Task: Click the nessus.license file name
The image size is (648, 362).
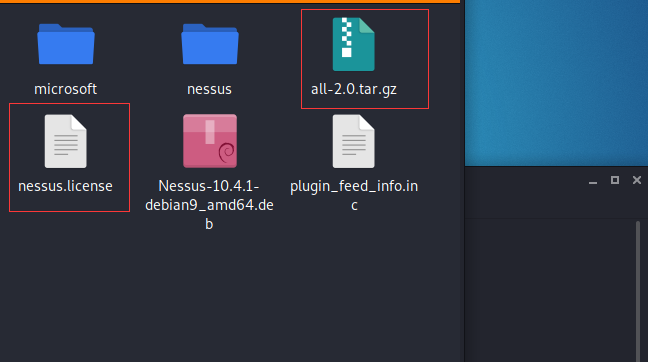Action: [x=65, y=186]
